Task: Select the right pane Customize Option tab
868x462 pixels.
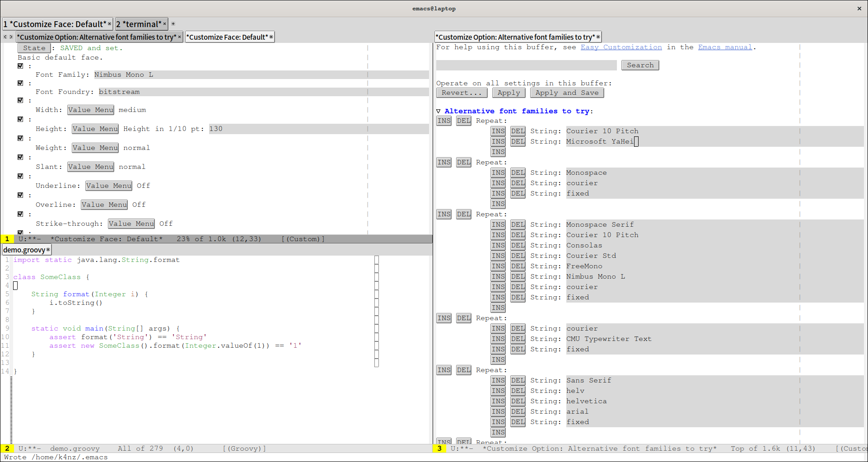Action: (515, 37)
